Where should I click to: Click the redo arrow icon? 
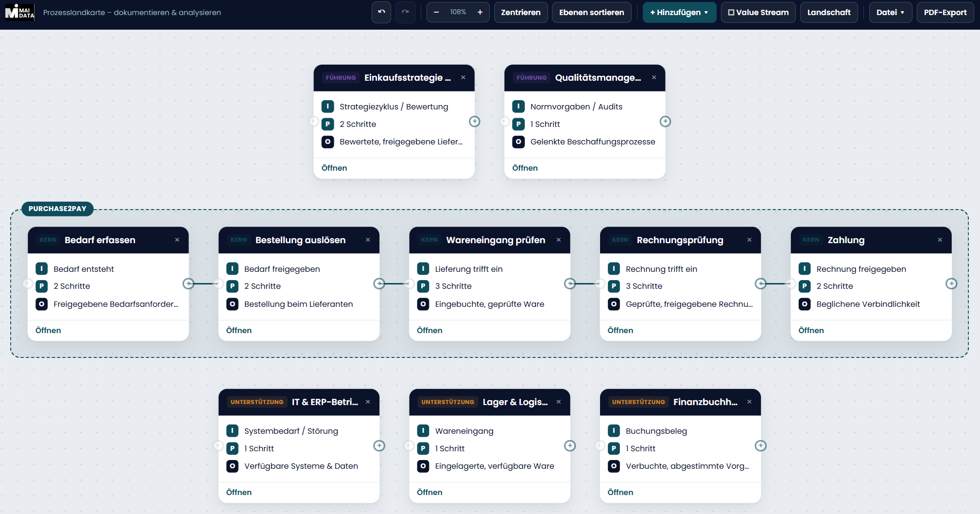click(405, 12)
